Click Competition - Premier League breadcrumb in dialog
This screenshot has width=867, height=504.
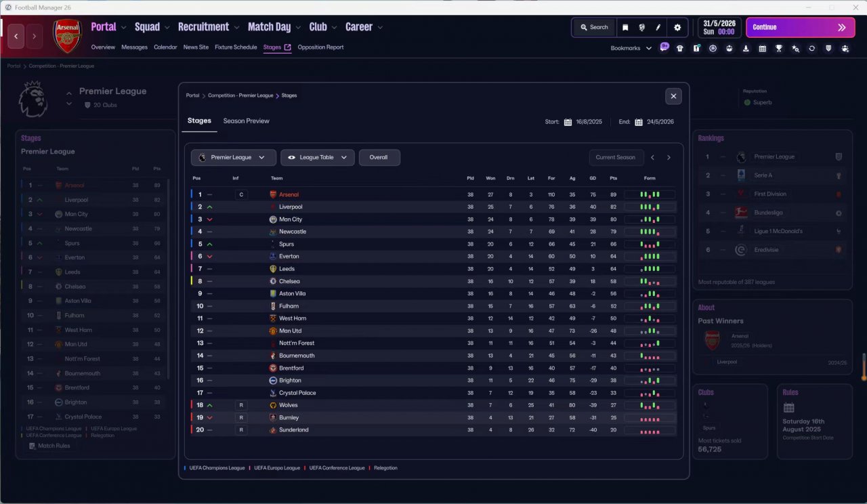coord(240,96)
